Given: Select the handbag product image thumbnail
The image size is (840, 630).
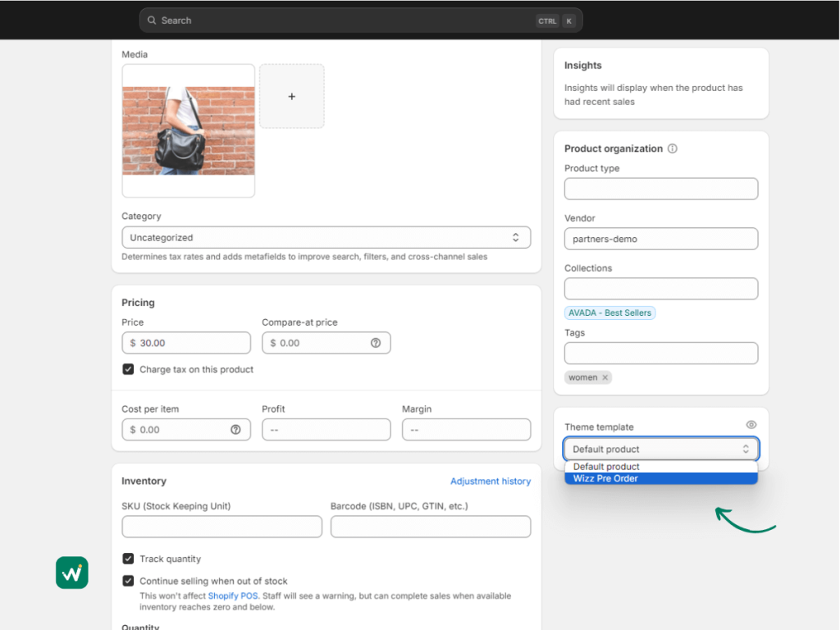Looking at the screenshot, I should pos(189,130).
